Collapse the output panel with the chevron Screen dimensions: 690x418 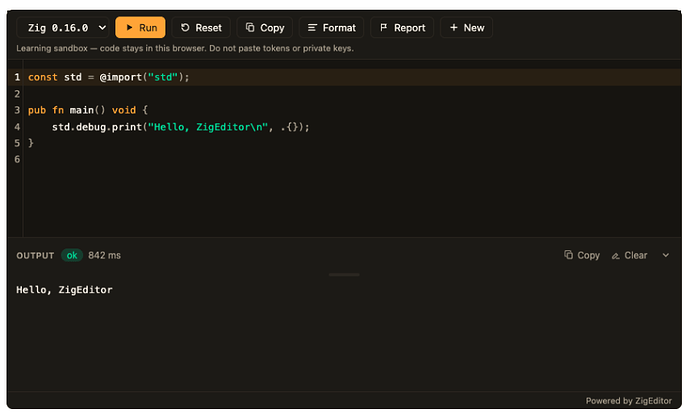[x=666, y=256]
